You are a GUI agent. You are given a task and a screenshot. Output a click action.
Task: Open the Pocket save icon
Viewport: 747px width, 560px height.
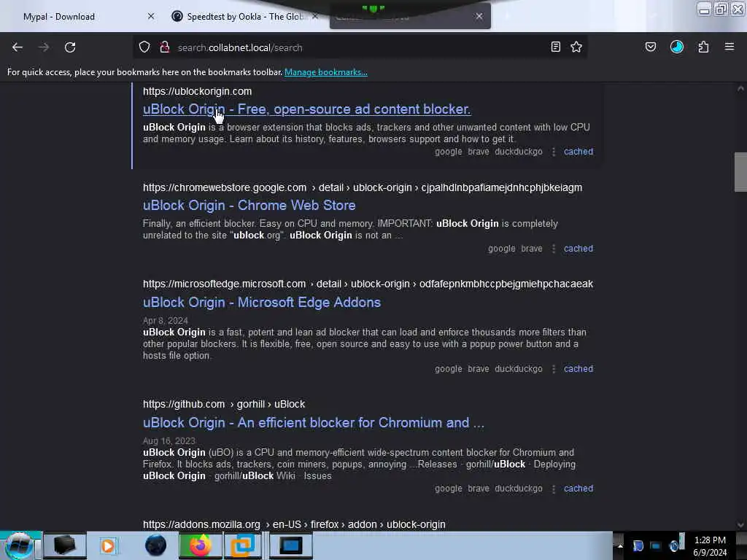(651, 47)
